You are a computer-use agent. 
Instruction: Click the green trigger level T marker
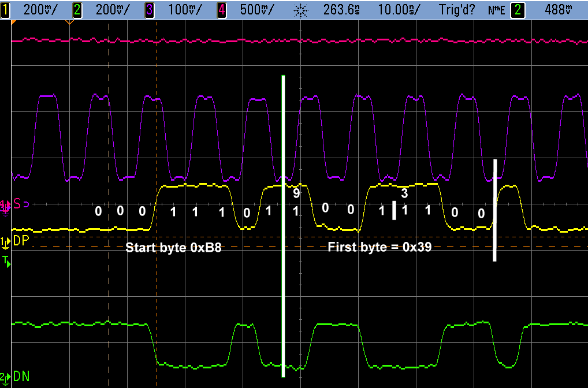click(6, 262)
